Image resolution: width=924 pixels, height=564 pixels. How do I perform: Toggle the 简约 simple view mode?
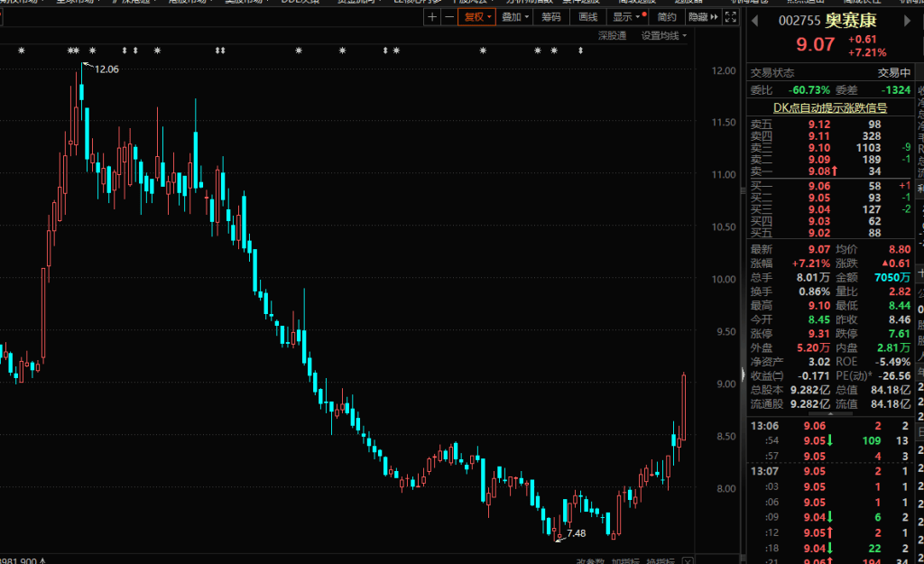click(x=667, y=17)
